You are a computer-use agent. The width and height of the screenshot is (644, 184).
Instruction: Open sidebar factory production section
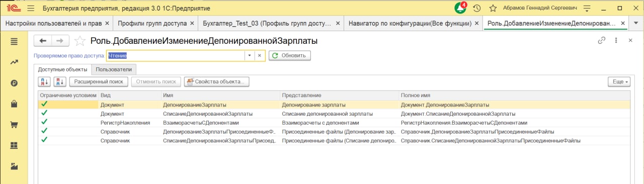click(x=14, y=166)
